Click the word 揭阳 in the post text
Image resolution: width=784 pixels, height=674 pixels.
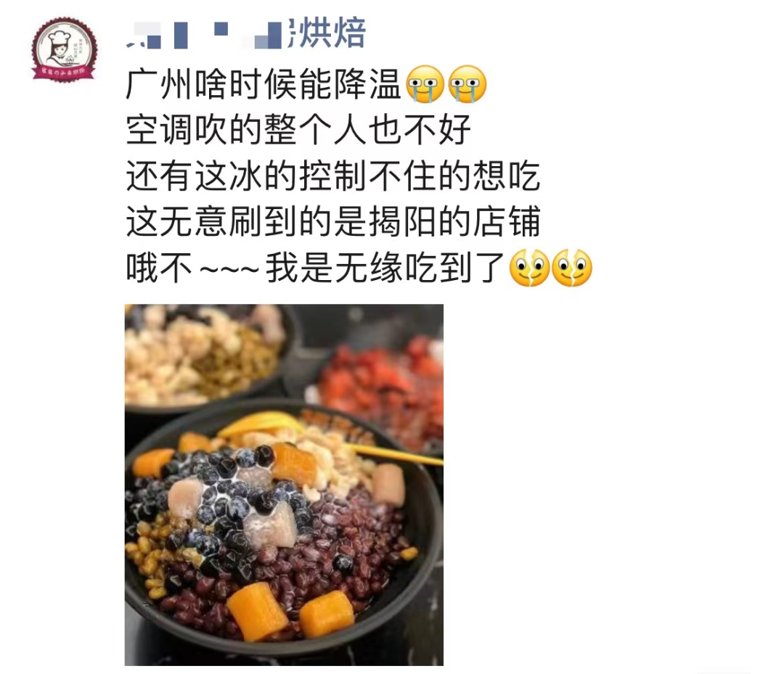pyautogui.click(x=402, y=222)
